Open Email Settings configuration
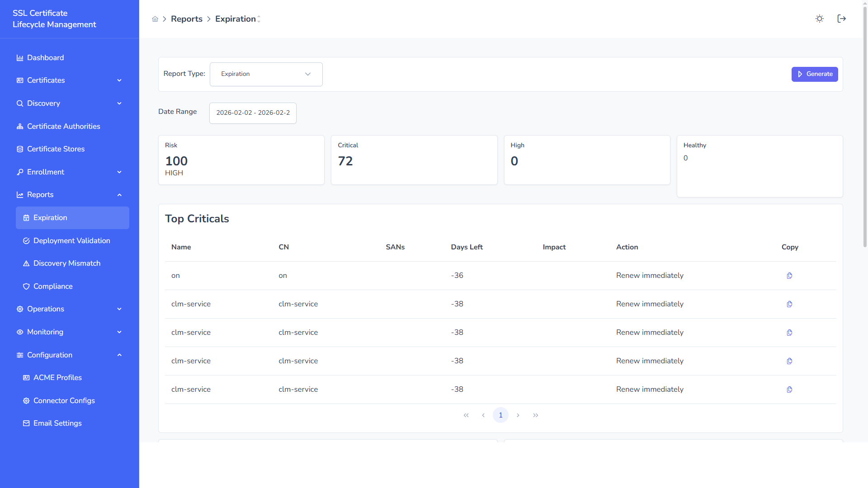 tap(57, 423)
